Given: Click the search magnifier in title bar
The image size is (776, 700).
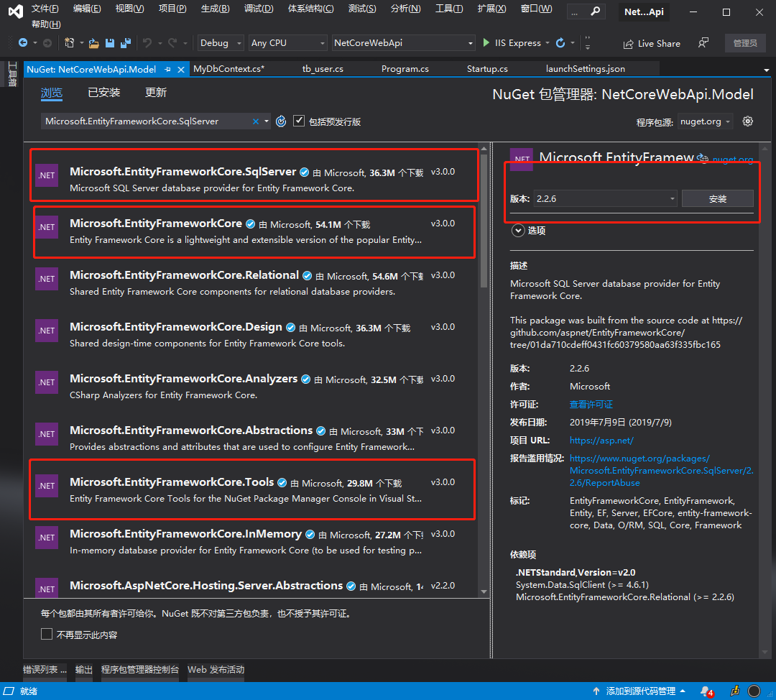Looking at the screenshot, I should click(596, 11).
